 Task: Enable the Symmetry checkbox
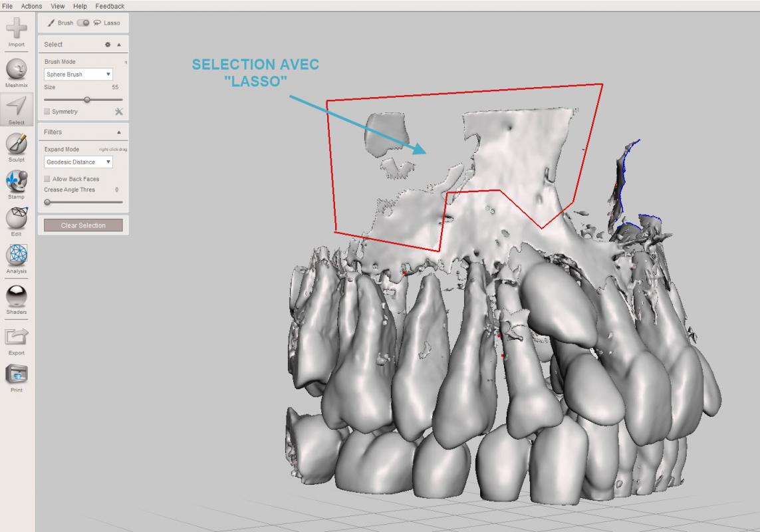click(47, 112)
